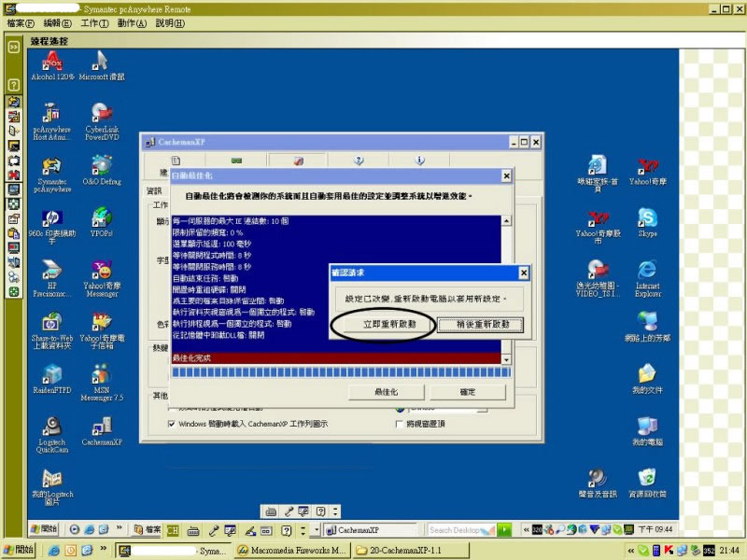Expand hidden tray icons on remote taskbar
Viewport: 747px width, 560px height.
click(x=526, y=529)
